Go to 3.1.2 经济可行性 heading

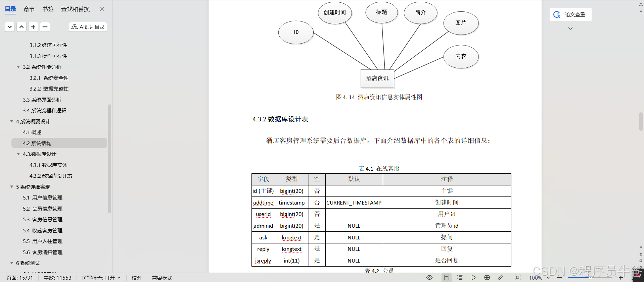pos(48,45)
